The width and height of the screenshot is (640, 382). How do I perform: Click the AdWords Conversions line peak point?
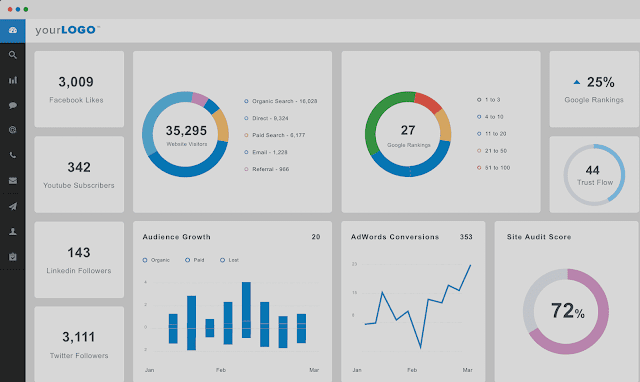[x=470, y=266]
